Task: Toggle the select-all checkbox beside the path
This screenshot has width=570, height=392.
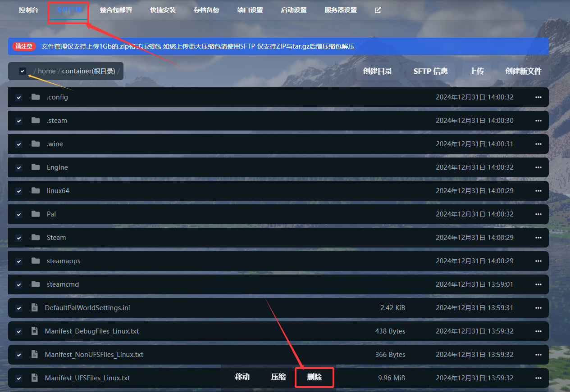Action: pyautogui.click(x=23, y=71)
